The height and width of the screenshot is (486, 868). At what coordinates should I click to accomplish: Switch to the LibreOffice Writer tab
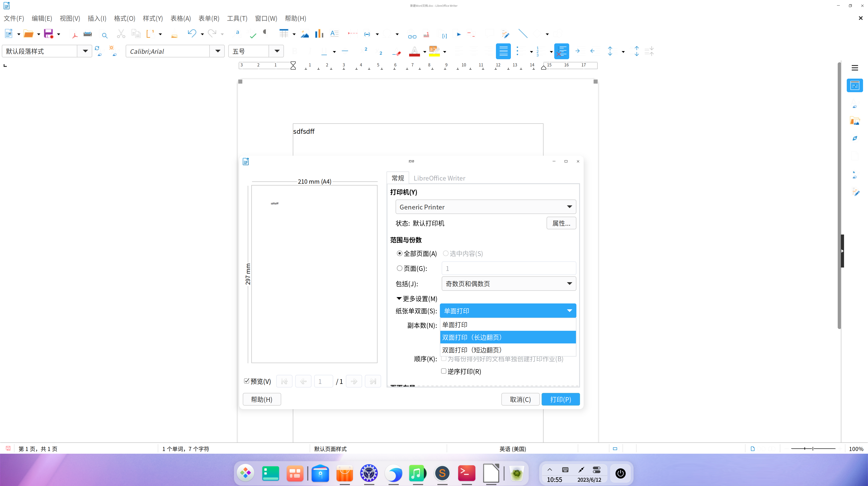coord(439,178)
